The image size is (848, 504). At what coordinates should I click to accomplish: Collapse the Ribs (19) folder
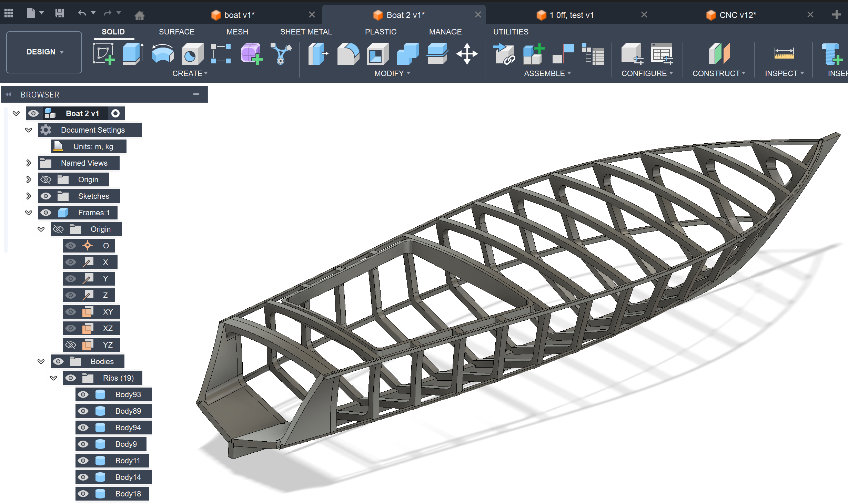point(53,378)
